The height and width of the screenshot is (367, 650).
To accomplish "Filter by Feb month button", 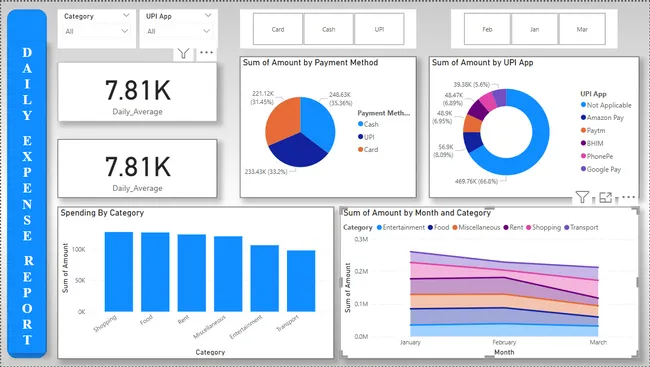I will coord(487,29).
